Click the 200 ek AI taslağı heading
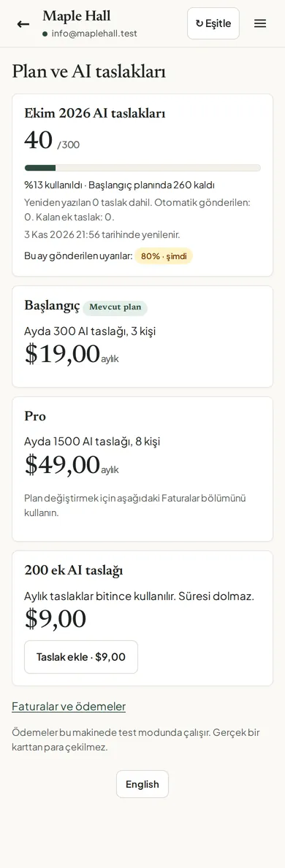The image size is (285, 868). [74, 570]
